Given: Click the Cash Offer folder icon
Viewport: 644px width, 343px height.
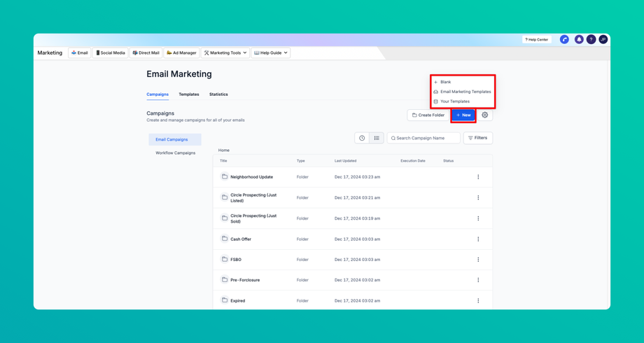Looking at the screenshot, I should (225, 239).
